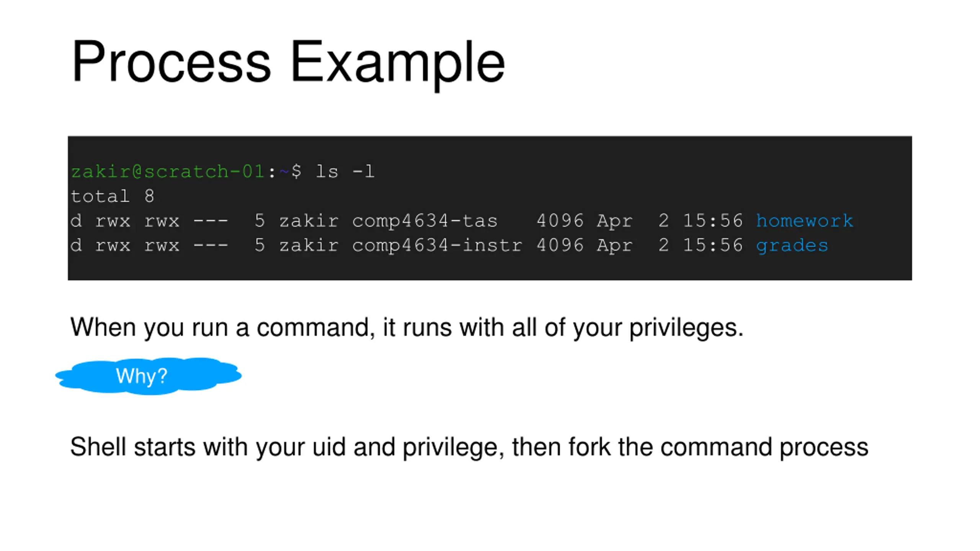Click the '4096' size on the homework row
This screenshot has height=551, width=980.
coord(560,221)
